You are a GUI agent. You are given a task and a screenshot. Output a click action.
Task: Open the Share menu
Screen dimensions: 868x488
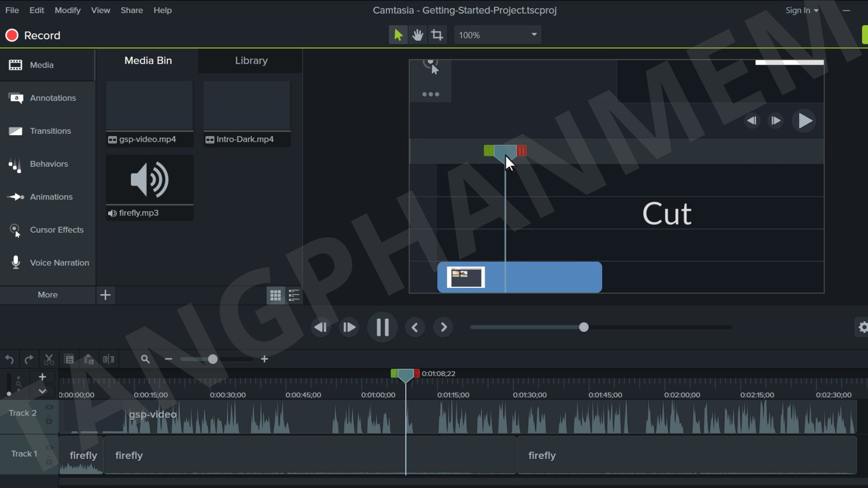pyautogui.click(x=132, y=10)
